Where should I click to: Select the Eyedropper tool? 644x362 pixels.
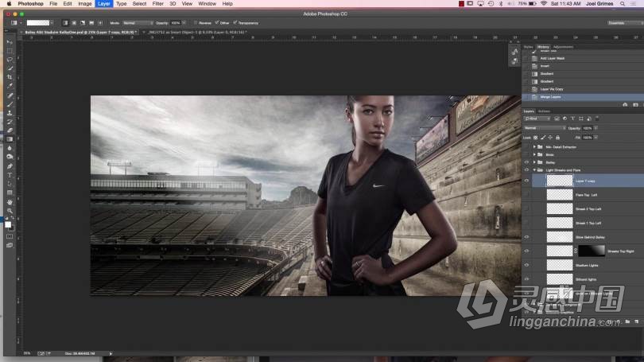pos(10,86)
